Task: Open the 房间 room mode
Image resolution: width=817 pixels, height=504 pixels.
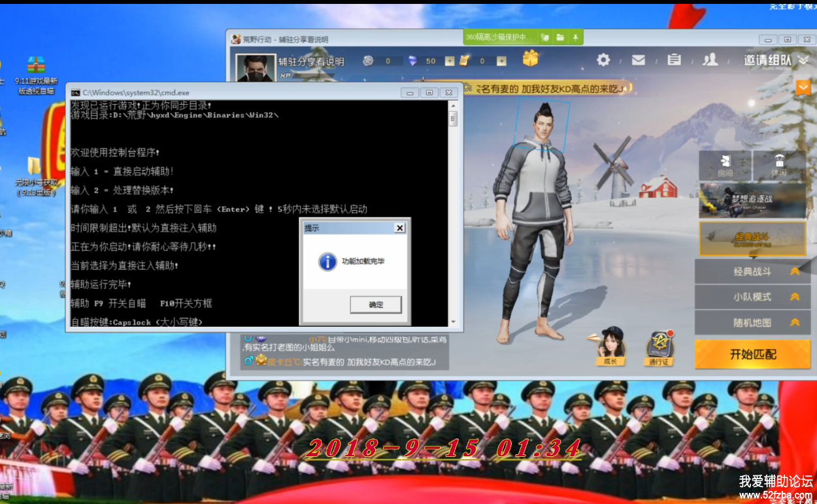Action: (x=725, y=166)
